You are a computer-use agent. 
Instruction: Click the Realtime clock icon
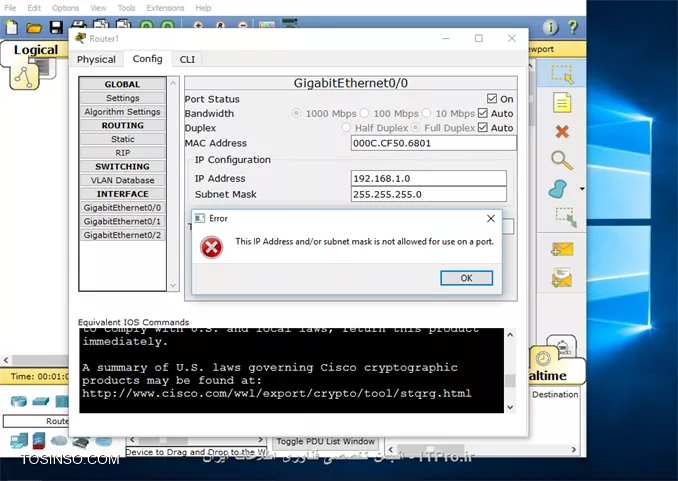coord(543,358)
